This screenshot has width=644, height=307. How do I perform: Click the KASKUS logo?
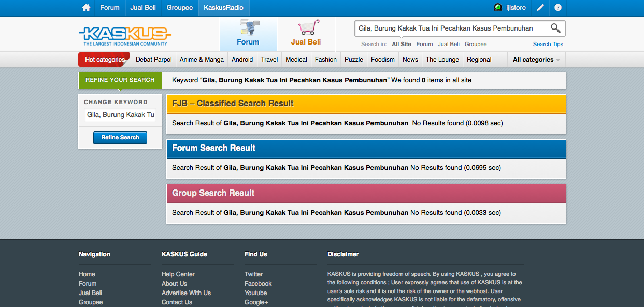125,36
